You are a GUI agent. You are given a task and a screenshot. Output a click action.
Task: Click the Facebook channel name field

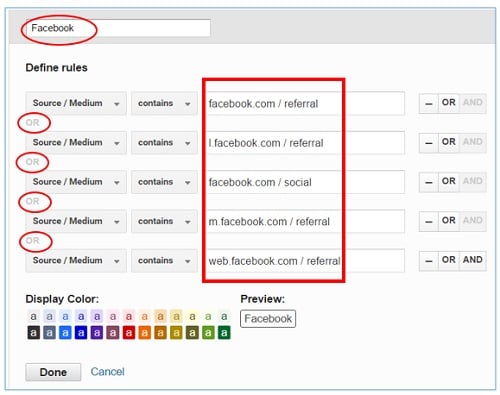118,28
